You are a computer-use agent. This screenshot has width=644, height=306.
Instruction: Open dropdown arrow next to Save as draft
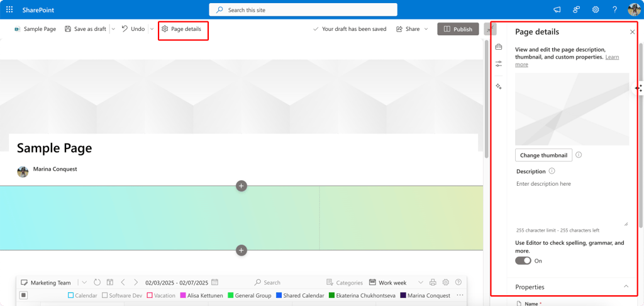point(113,29)
